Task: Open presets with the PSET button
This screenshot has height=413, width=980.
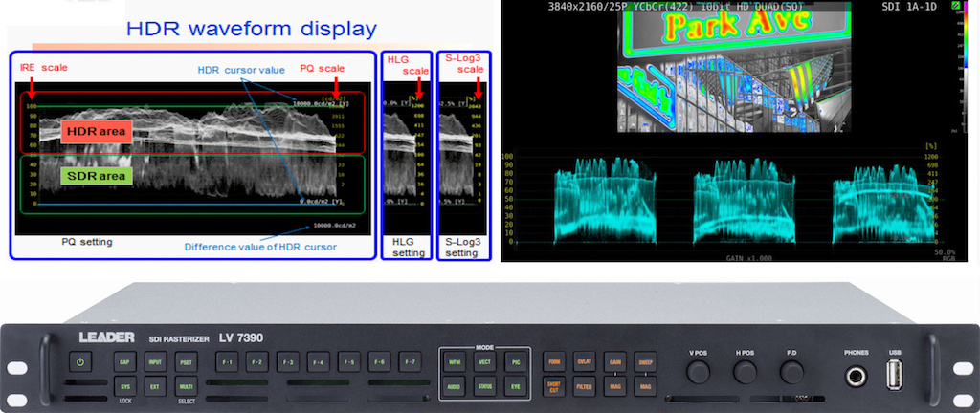Action: tap(185, 361)
